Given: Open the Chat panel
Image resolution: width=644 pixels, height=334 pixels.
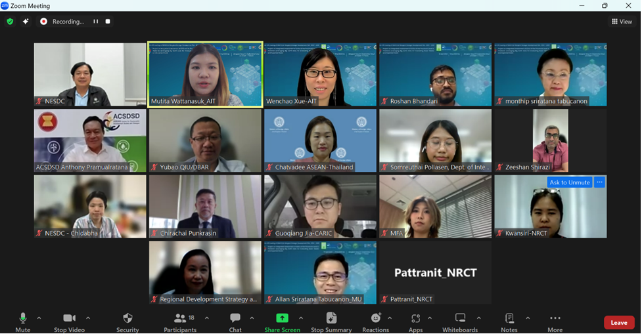Looking at the screenshot, I should click(235, 322).
